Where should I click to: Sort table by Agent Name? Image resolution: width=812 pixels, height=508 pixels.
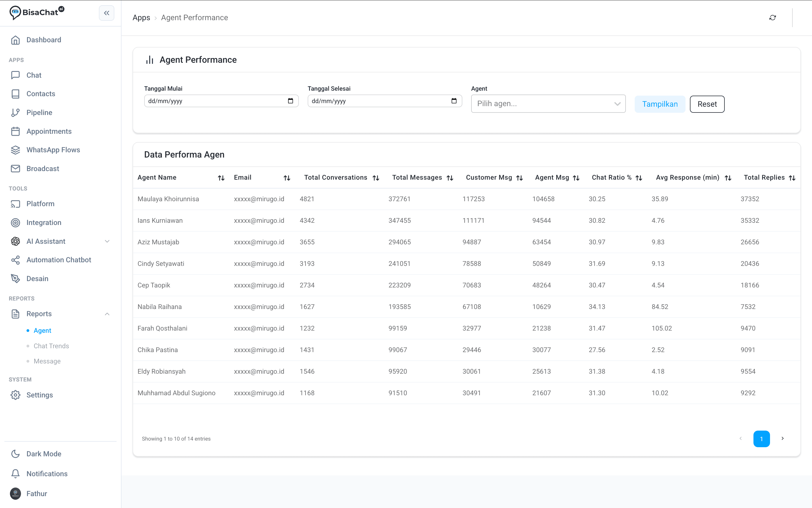click(x=221, y=178)
